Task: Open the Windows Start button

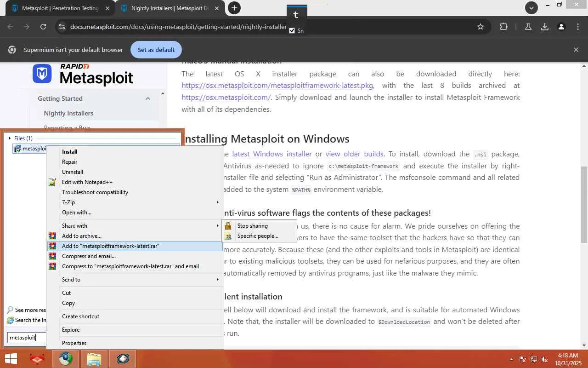Action: [11, 359]
